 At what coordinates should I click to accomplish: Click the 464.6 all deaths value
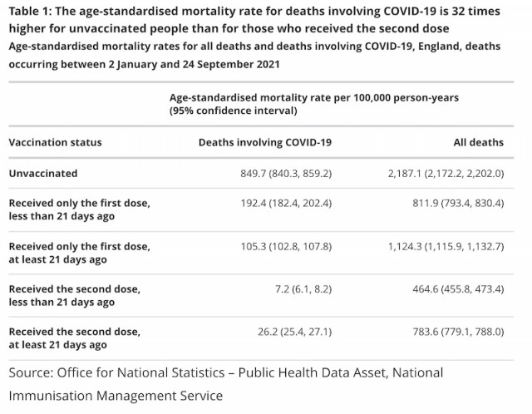pos(458,289)
